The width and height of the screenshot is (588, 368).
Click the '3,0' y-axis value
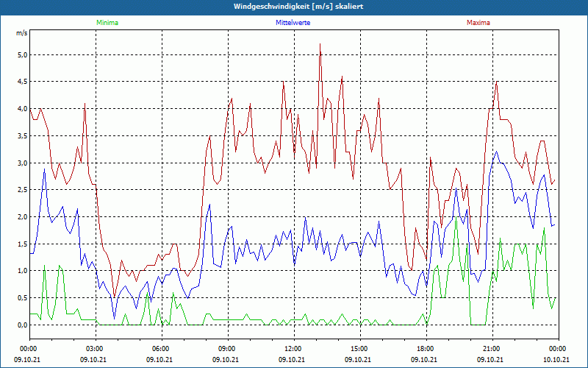[24, 163]
